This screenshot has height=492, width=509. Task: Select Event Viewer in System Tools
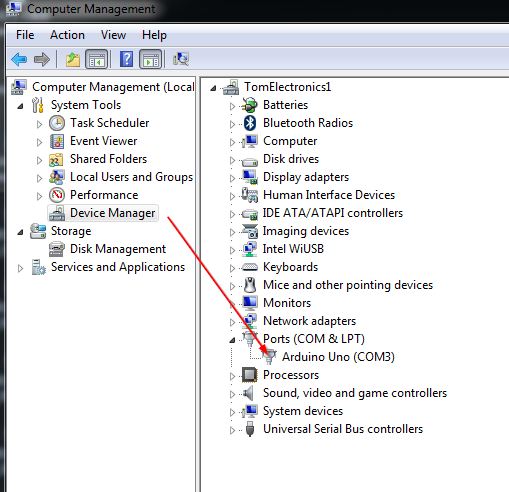click(x=103, y=141)
